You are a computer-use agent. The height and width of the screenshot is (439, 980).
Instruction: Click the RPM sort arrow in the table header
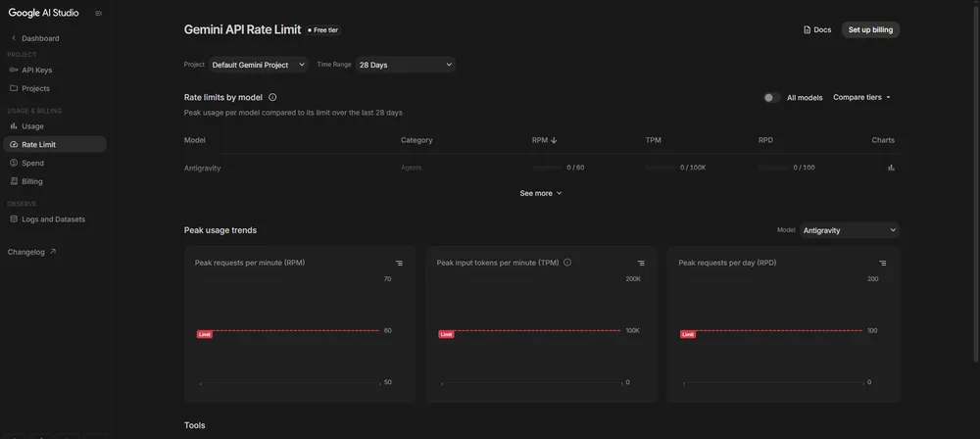tap(554, 140)
